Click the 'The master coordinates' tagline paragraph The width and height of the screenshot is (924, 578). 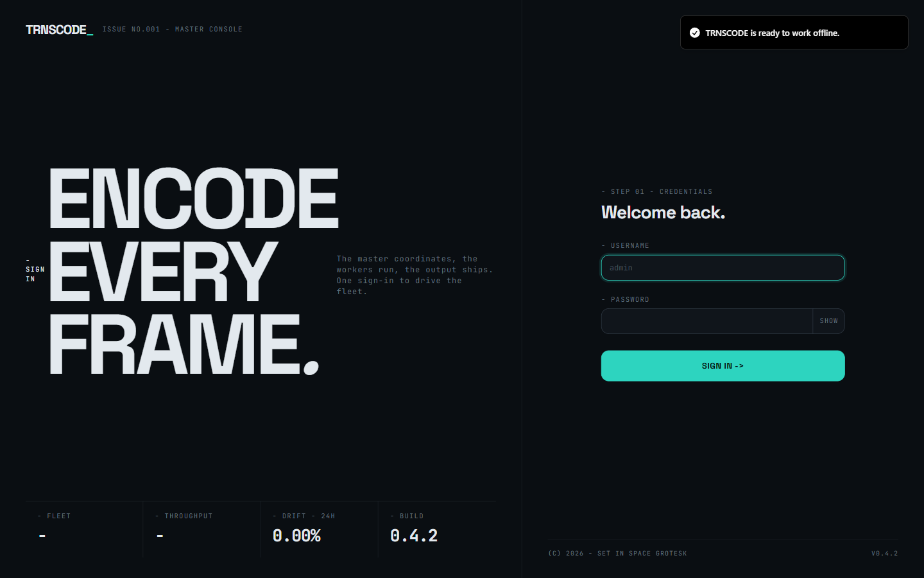[x=415, y=276]
